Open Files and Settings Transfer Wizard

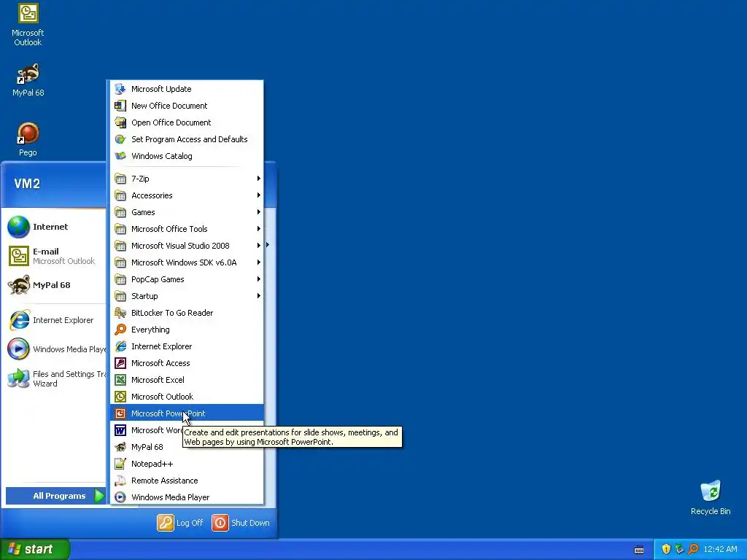[55, 378]
